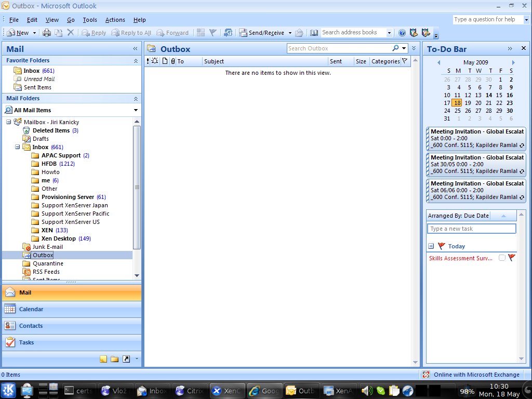The height and width of the screenshot is (399, 532).
Task: Select May 22 in the date navigator
Action: (499, 103)
